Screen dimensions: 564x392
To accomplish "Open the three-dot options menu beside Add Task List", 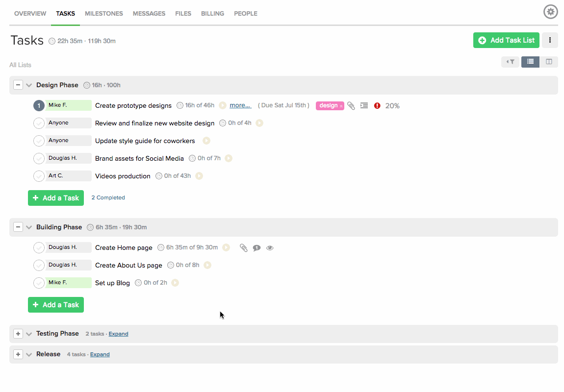I will [x=550, y=40].
